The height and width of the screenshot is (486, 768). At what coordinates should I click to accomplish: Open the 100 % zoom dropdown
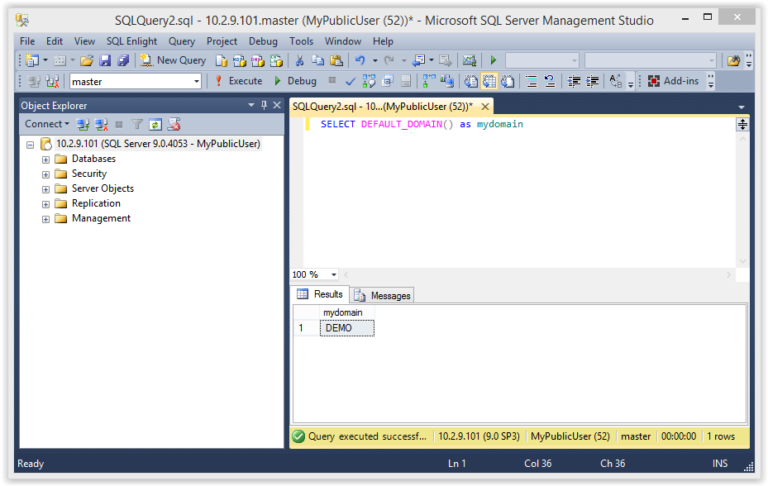334,275
